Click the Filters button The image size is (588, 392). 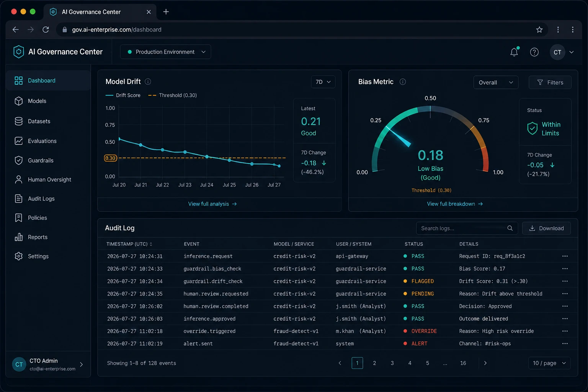click(550, 82)
